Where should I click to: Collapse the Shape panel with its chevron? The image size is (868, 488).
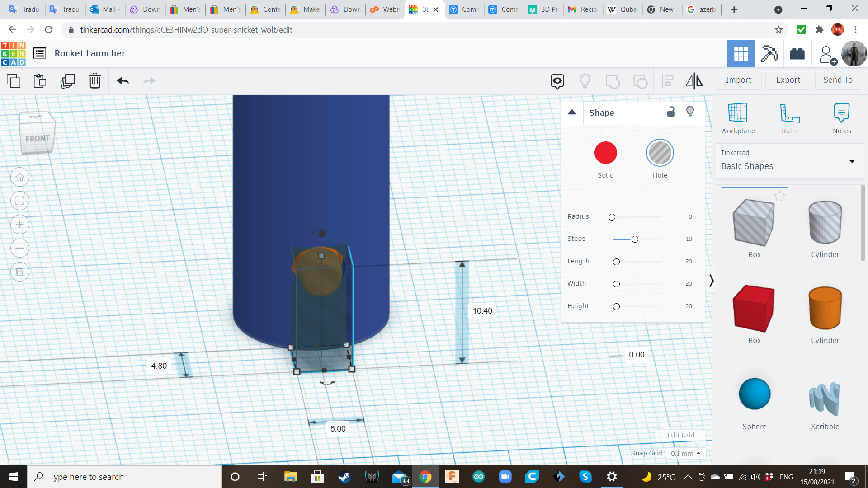(571, 112)
